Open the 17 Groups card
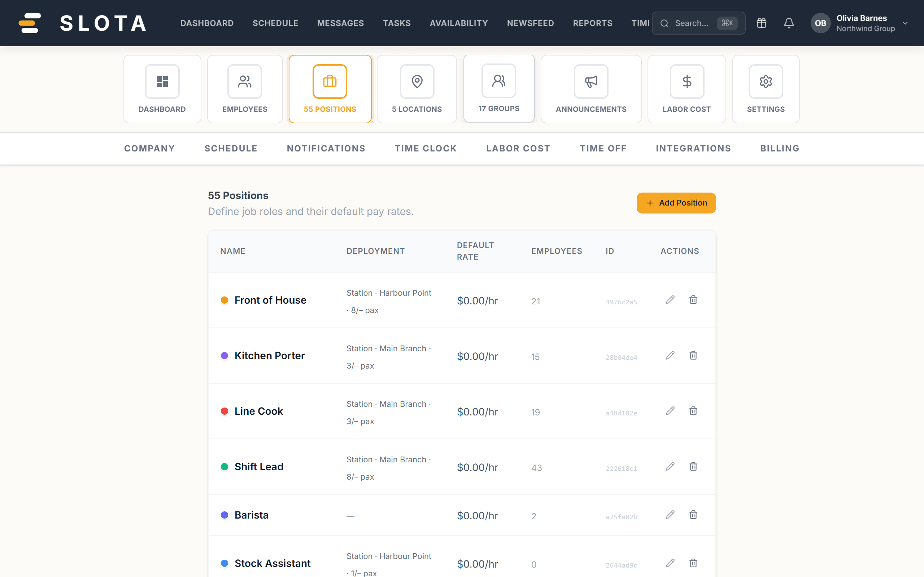Screen dimensions: 924x577 (499, 88)
